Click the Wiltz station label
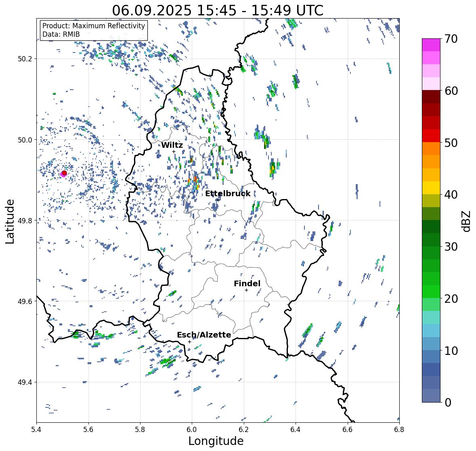Screen dimensions: 476x451 click(172, 145)
